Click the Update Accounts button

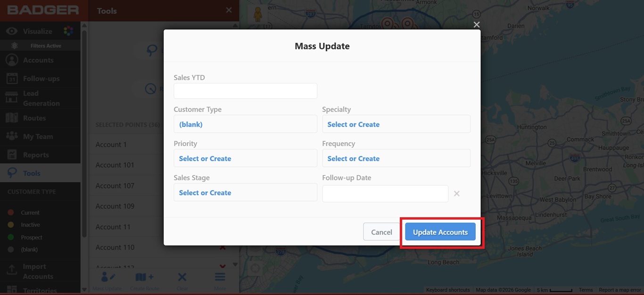click(440, 232)
